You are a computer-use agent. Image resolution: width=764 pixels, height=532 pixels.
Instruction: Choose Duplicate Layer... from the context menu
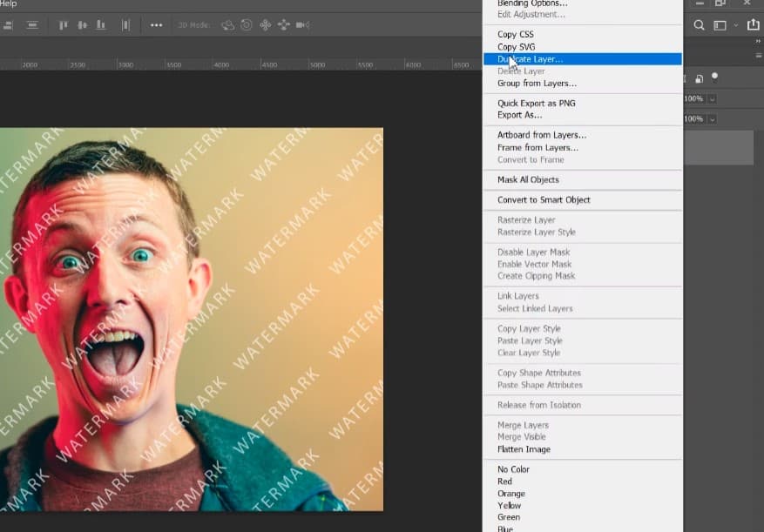pos(530,59)
